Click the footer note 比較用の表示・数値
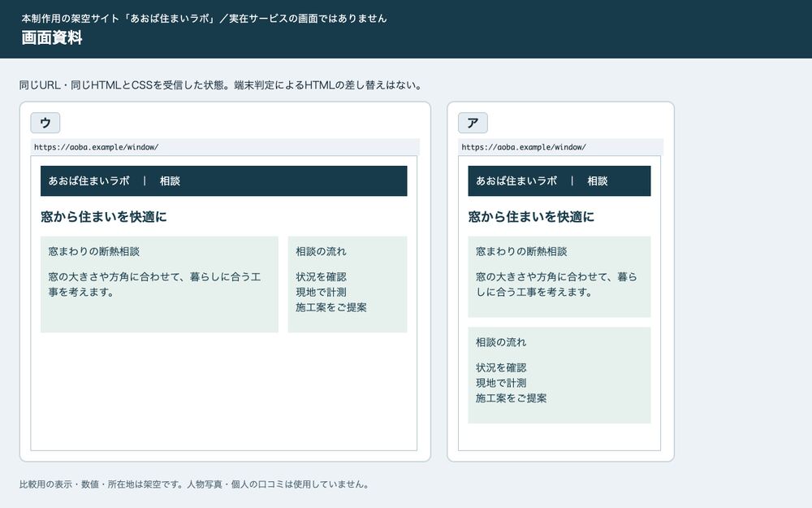The height and width of the screenshot is (508, 812). (195, 484)
